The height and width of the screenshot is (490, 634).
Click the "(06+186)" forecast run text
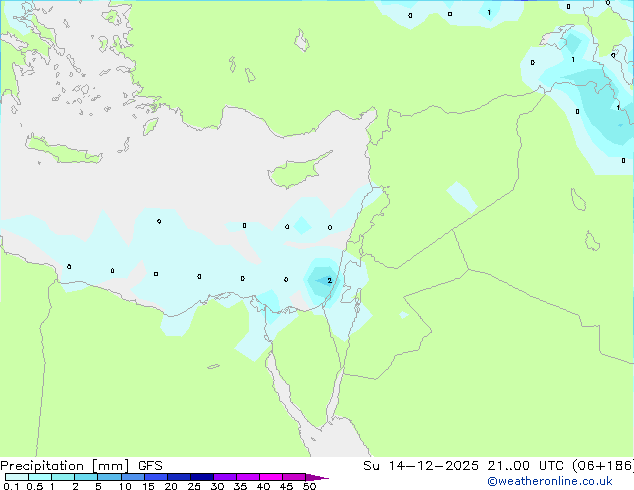point(603,466)
